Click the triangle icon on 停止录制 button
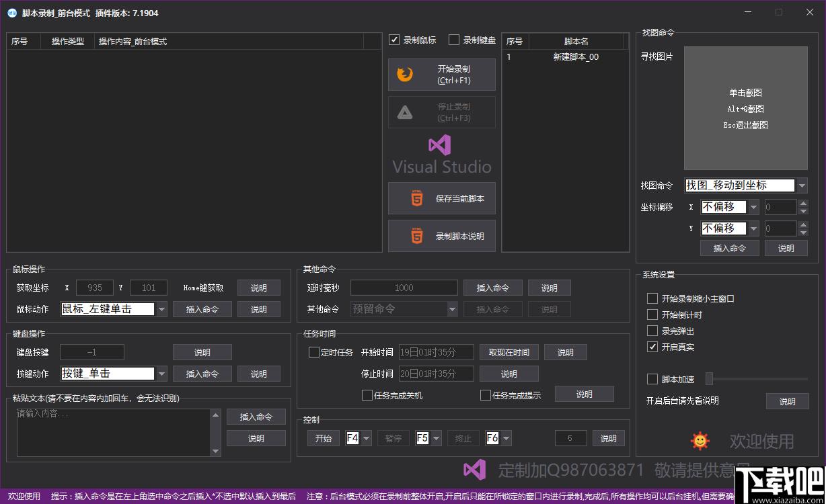Screen dimensions: 826x504 point(405,112)
